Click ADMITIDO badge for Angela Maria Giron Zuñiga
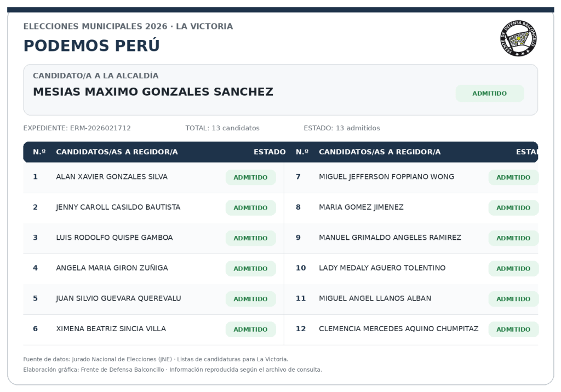Image resolution: width=561 pixels, height=392 pixels. [250, 269]
